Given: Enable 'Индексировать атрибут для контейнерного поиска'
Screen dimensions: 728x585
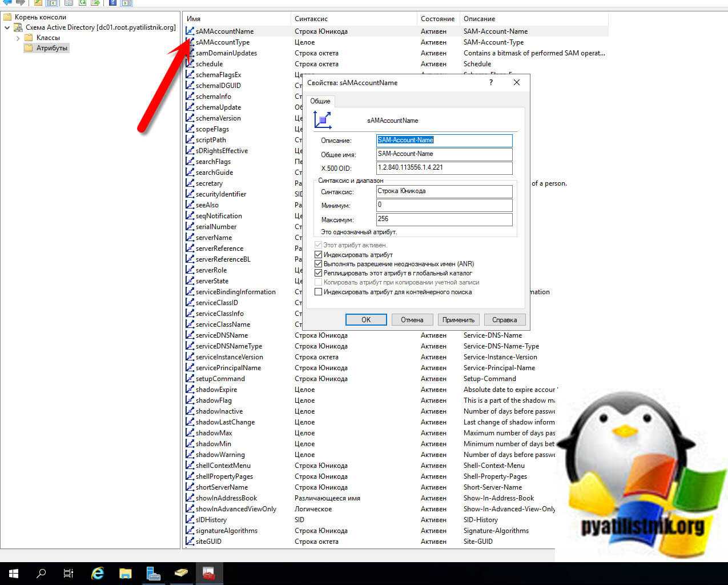Looking at the screenshot, I should pyautogui.click(x=319, y=292).
